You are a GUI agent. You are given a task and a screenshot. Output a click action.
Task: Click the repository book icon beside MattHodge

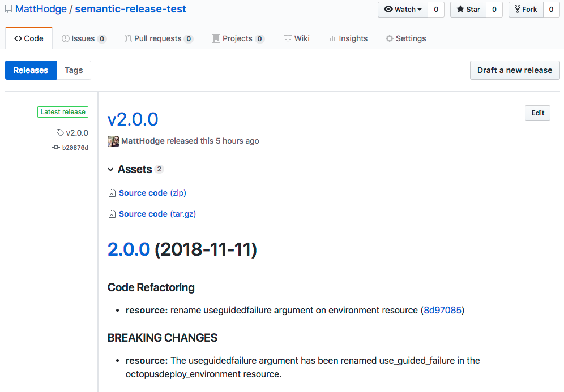(x=8, y=10)
